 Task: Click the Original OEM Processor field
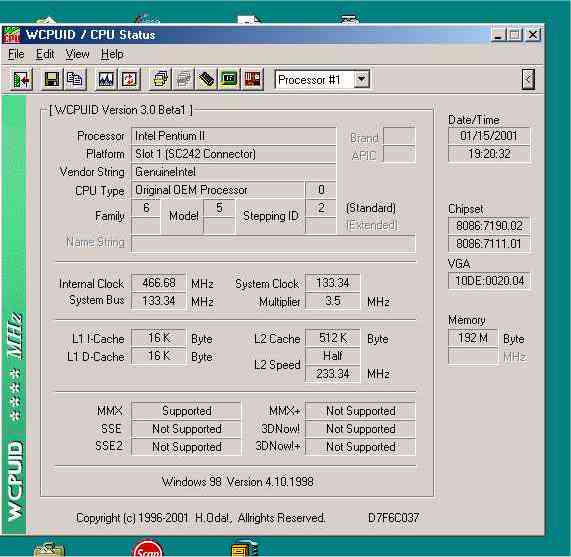tap(218, 190)
